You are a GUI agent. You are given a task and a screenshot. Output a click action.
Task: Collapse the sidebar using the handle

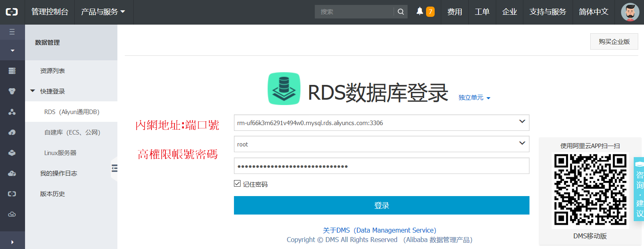[x=114, y=168]
